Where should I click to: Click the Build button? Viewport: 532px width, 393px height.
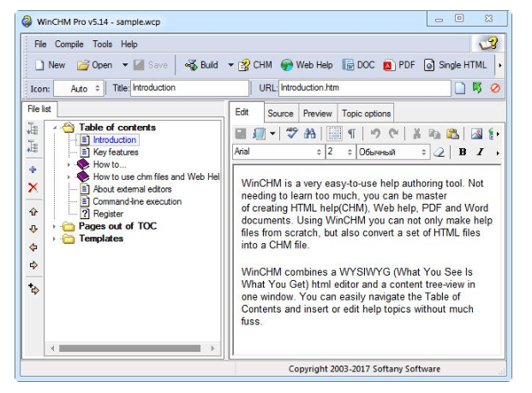201,65
